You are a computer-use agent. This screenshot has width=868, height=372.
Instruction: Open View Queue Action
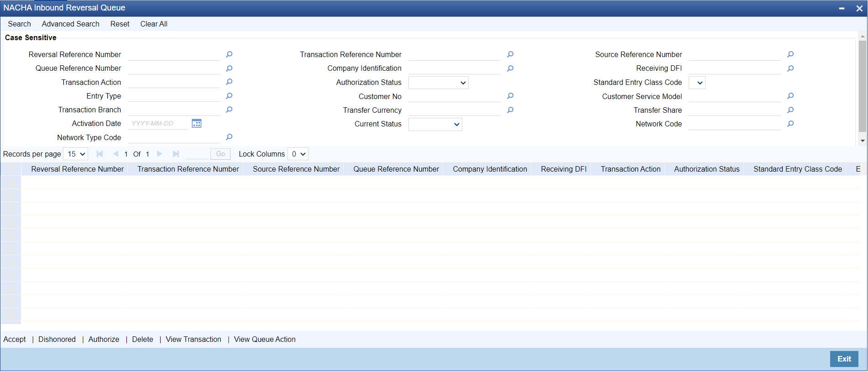[265, 339]
